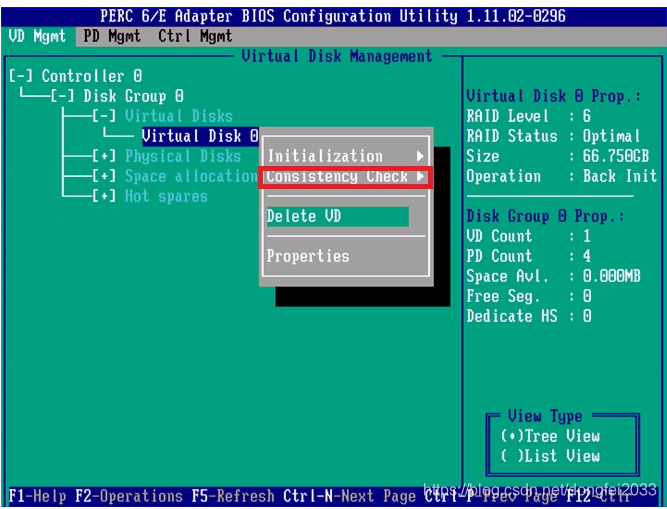Click the Consistency Check submenu arrow

(x=420, y=176)
